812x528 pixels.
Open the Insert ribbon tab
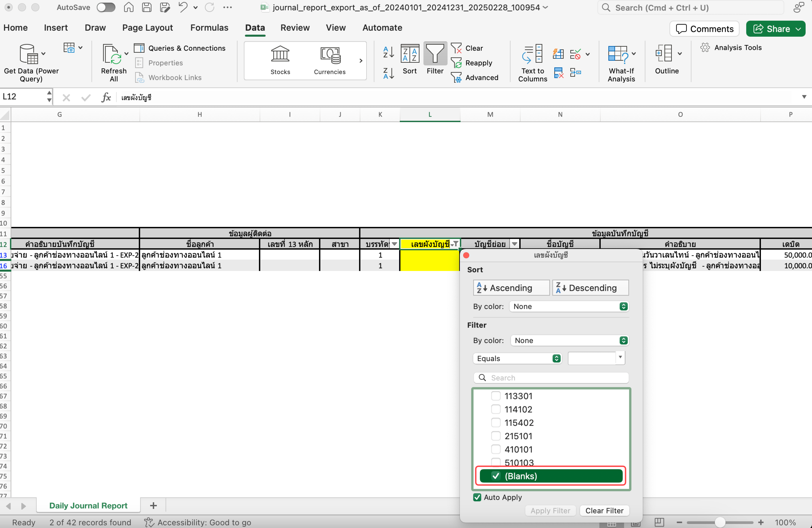click(56, 28)
